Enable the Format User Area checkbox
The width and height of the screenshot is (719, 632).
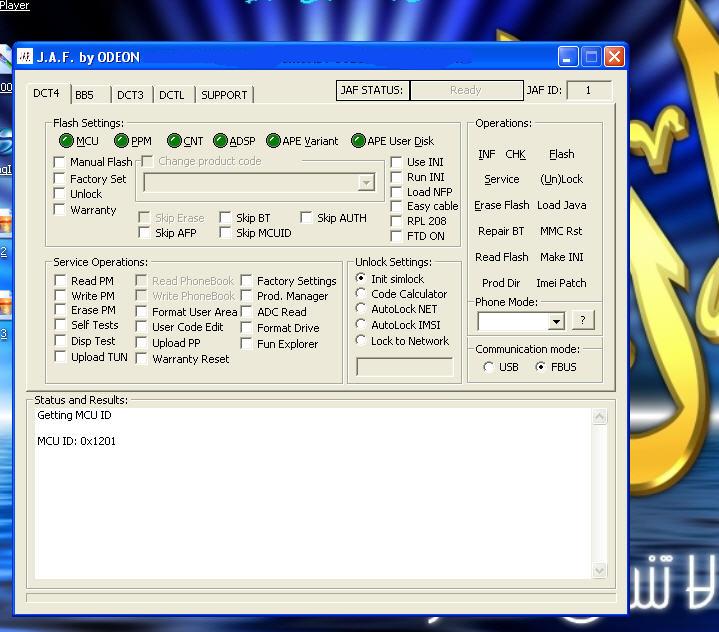click(141, 312)
